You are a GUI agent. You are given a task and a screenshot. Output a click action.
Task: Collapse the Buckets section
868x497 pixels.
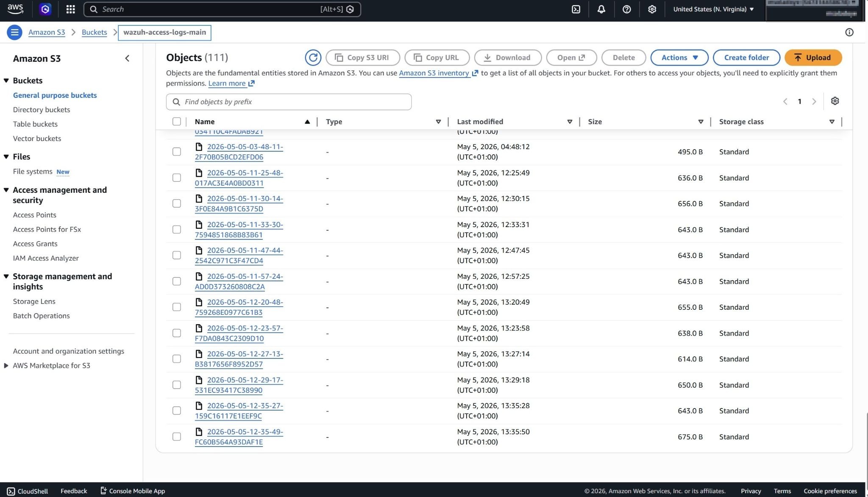[x=6, y=81]
